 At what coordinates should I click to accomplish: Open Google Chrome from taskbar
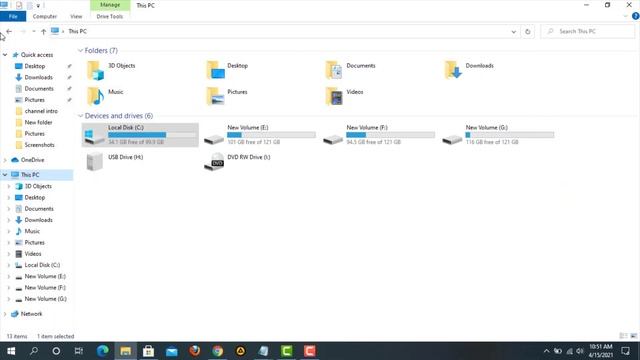(218, 351)
